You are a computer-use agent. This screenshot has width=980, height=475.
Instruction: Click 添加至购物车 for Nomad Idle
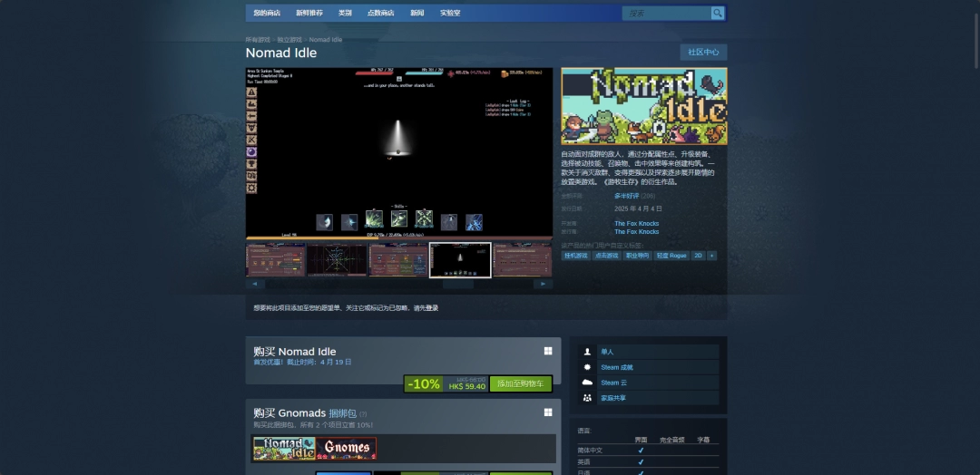tap(521, 383)
